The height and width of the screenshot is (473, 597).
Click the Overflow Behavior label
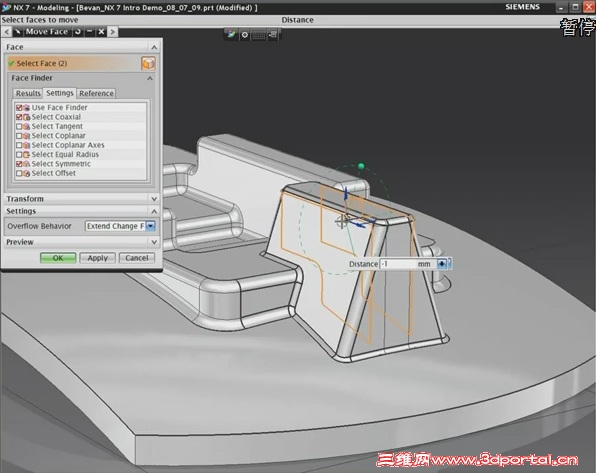(x=39, y=226)
